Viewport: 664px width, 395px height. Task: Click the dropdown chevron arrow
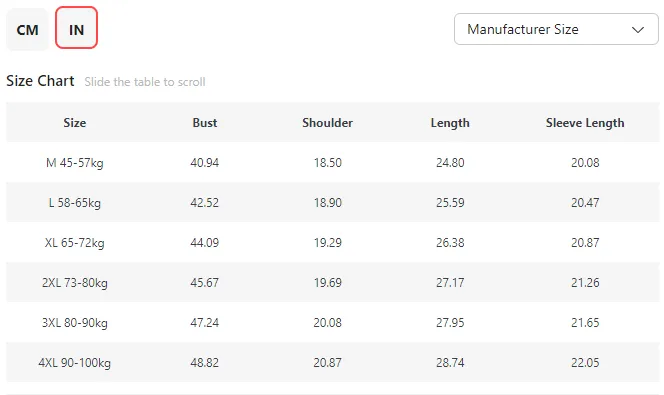coord(638,30)
